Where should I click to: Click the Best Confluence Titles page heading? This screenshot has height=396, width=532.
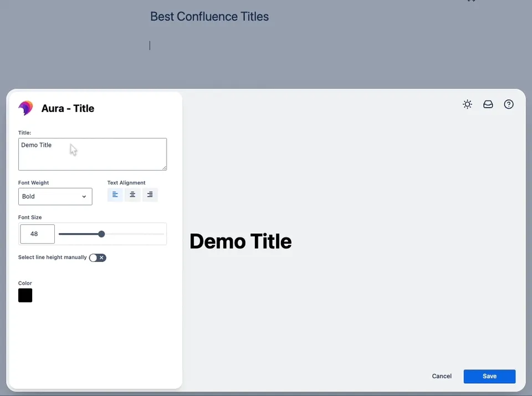[x=209, y=16]
